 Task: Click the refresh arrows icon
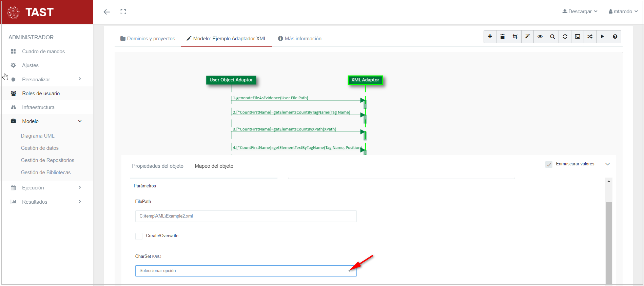(565, 37)
